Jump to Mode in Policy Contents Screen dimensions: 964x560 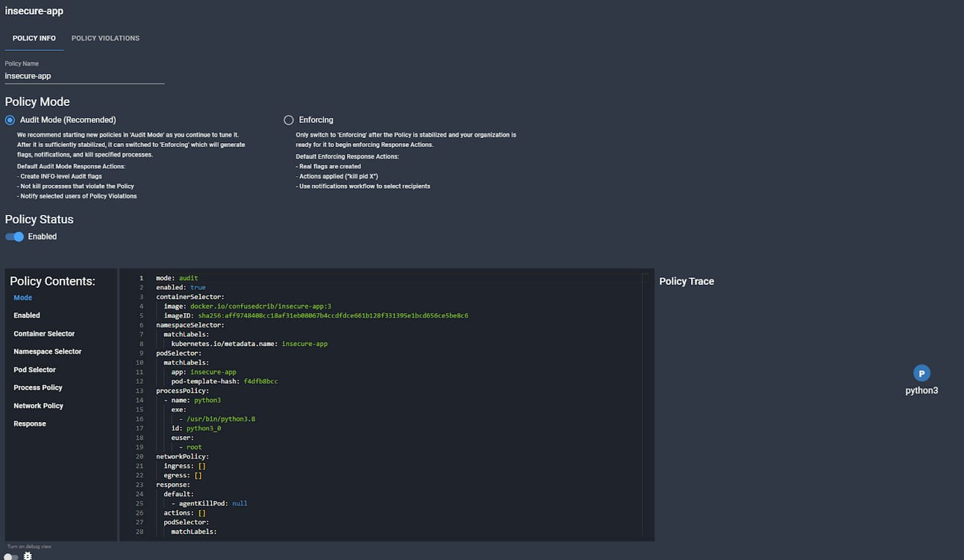click(x=23, y=298)
